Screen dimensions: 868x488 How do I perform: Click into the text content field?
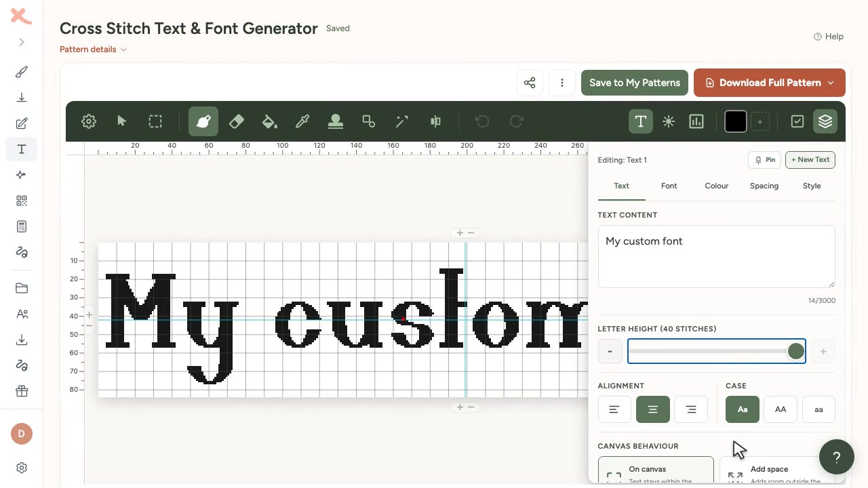(x=716, y=257)
